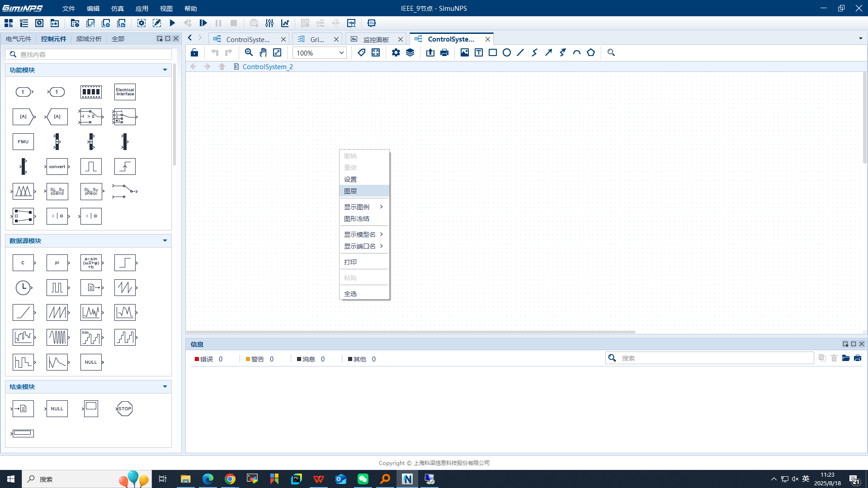Open the layers stack icon in the toolbar

tap(410, 52)
